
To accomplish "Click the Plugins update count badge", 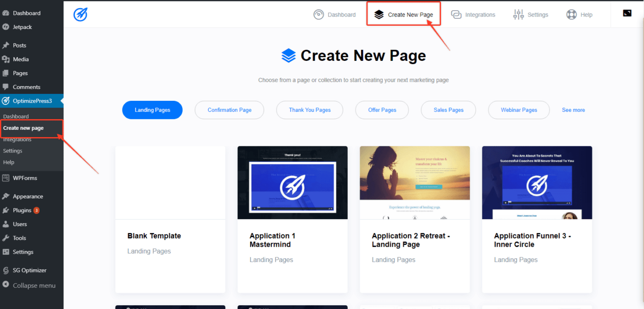I will tap(36, 210).
